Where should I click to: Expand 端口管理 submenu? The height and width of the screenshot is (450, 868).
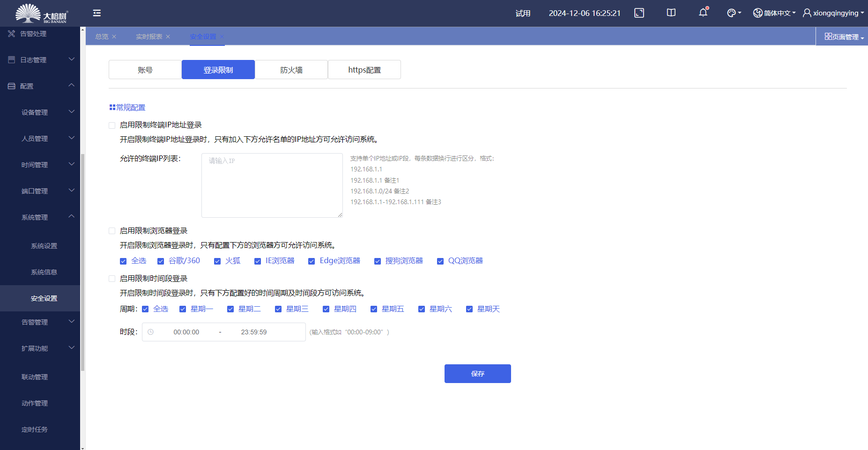(72, 190)
